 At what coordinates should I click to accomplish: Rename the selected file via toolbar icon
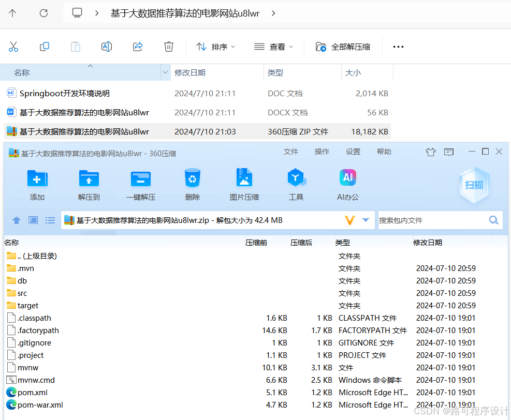[107, 47]
